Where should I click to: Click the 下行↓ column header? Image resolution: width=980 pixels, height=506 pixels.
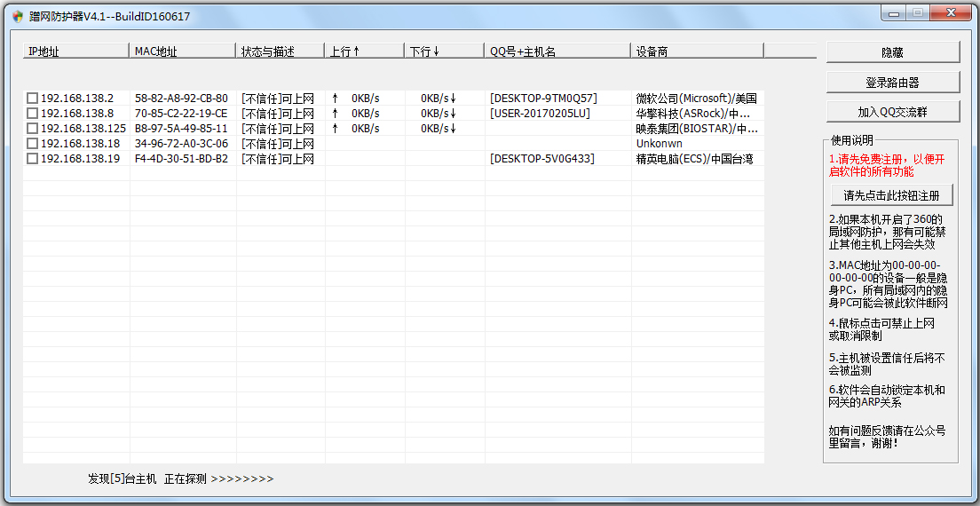(445, 51)
